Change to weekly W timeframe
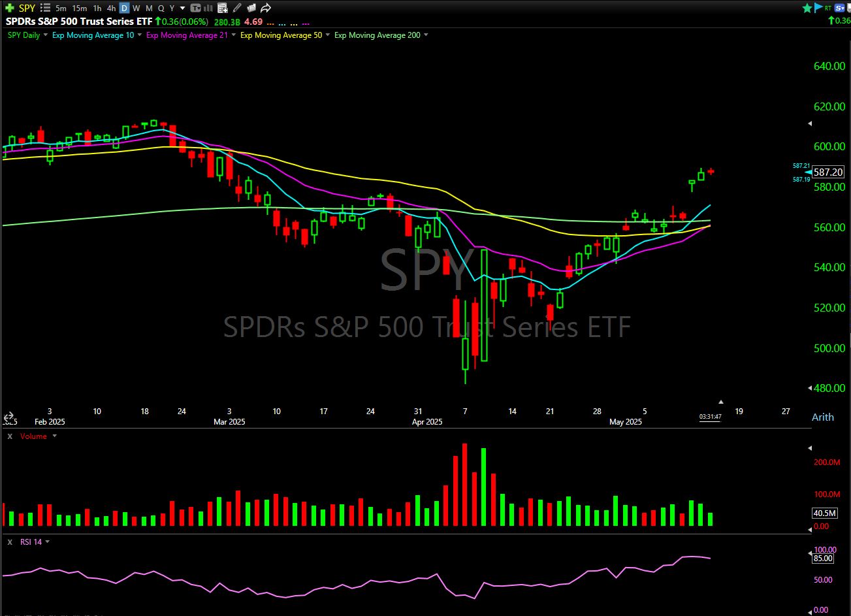This screenshot has width=851, height=616. (136, 8)
